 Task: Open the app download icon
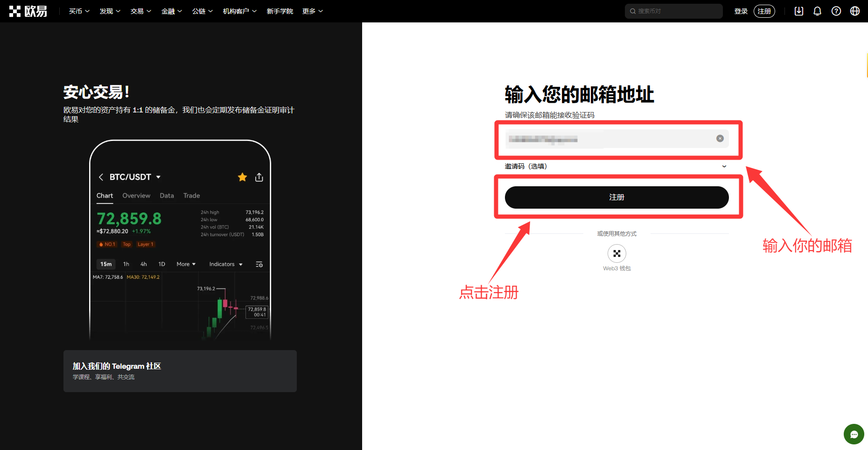(x=798, y=11)
